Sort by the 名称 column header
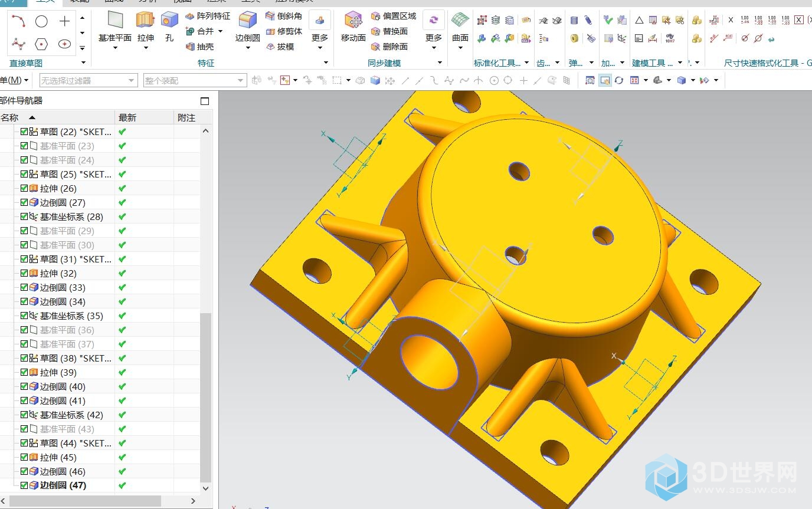 [x=57, y=117]
